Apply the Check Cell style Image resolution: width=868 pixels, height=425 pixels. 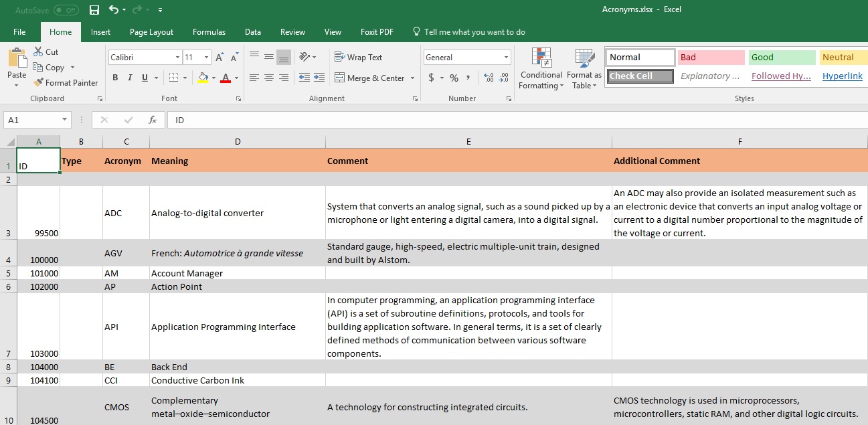pos(640,76)
